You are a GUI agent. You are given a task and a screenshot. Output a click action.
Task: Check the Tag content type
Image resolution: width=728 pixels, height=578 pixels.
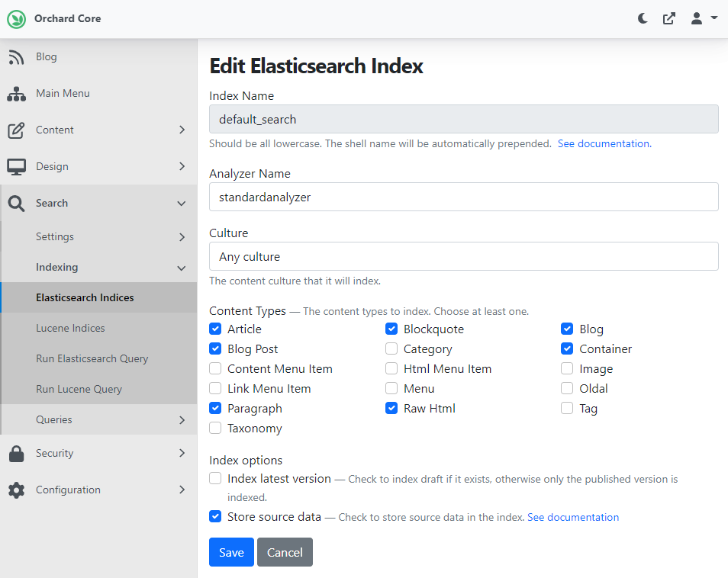[567, 408]
